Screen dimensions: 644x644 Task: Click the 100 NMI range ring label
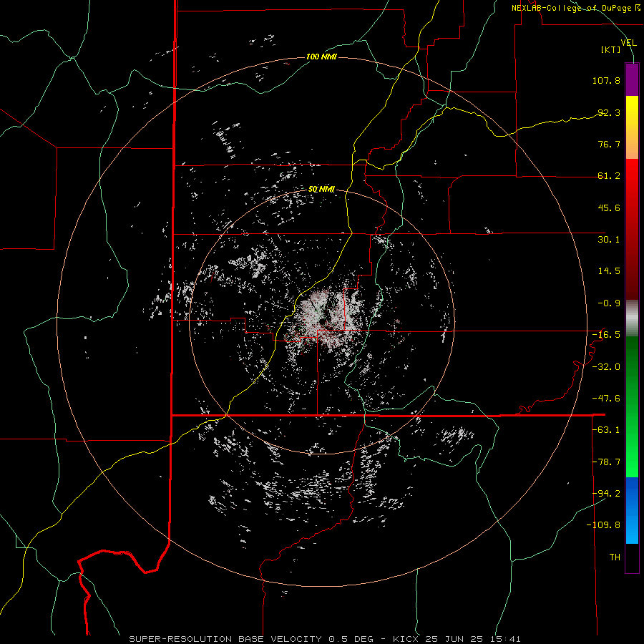pyautogui.click(x=321, y=57)
